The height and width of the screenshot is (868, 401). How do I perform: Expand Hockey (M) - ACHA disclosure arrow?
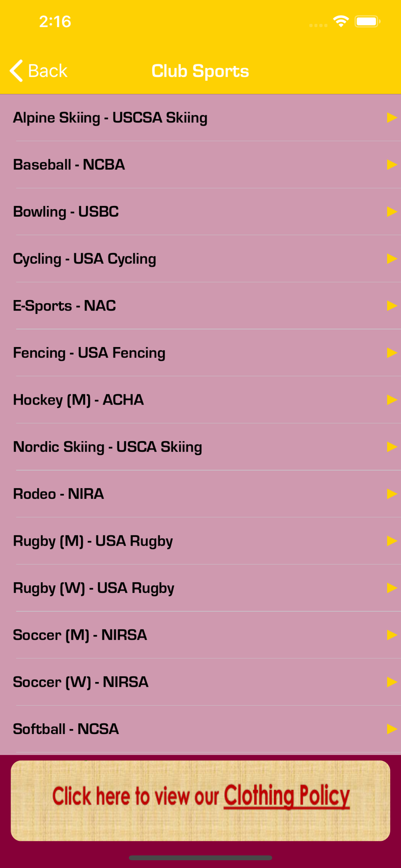[392, 400]
